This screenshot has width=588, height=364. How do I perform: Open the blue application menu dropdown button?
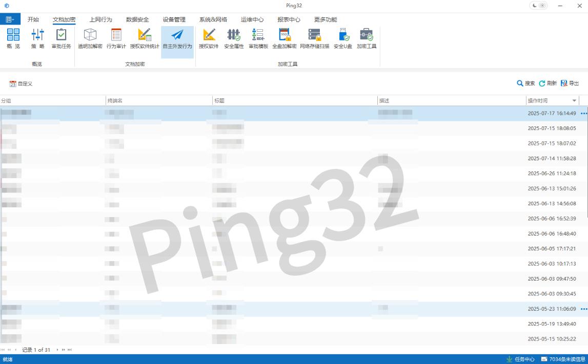point(10,19)
